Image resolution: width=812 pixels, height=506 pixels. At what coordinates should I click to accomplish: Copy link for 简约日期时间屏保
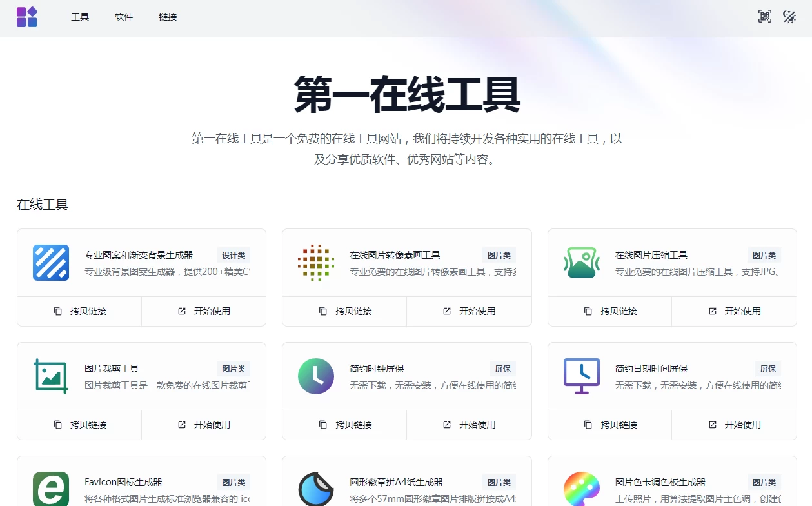pos(609,425)
